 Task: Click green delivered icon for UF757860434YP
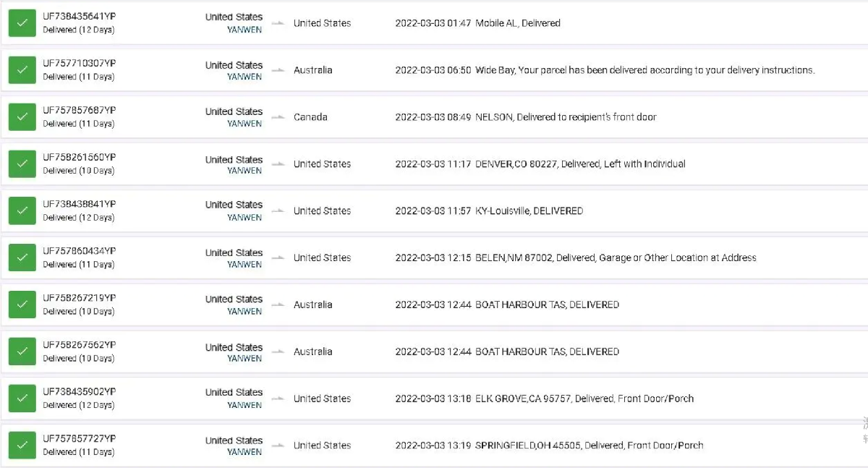click(x=22, y=258)
